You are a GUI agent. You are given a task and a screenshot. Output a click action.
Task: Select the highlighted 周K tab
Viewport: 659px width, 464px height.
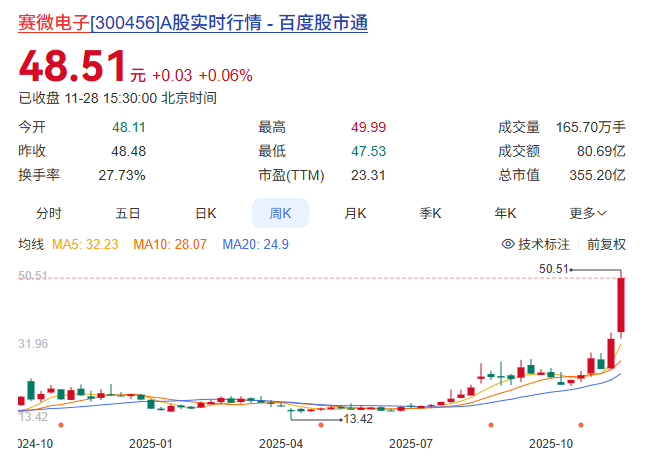(280, 213)
